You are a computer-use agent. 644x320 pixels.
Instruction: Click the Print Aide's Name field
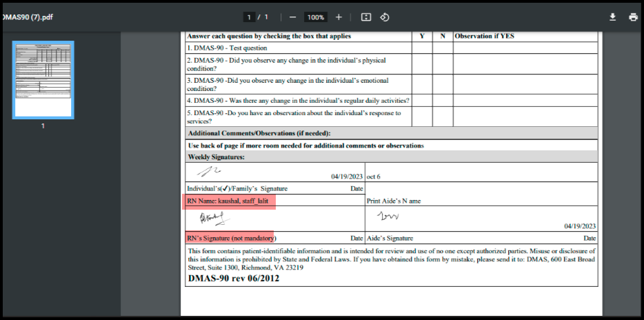click(394, 201)
